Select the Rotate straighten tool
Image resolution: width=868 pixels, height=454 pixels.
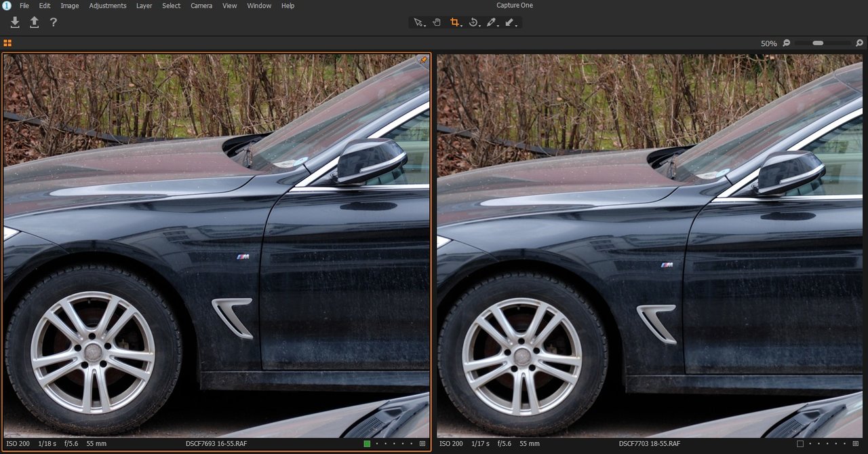pyautogui.click(x=474, y=22)
